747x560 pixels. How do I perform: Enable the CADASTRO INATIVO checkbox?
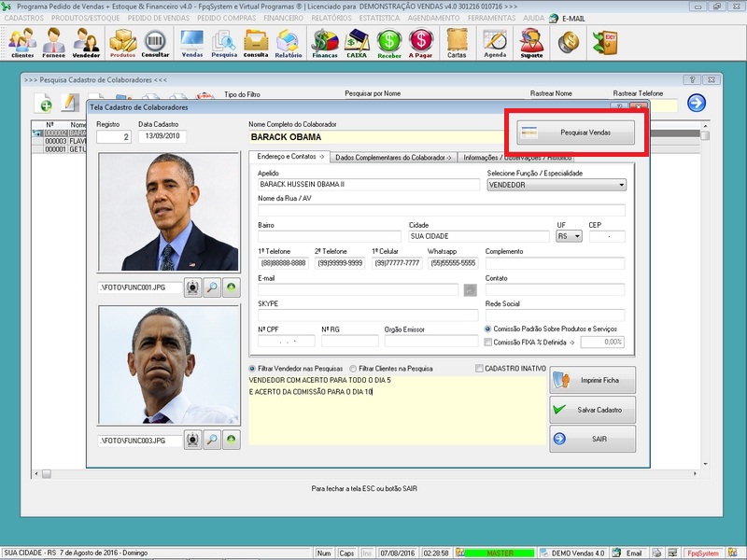point(479,367)
